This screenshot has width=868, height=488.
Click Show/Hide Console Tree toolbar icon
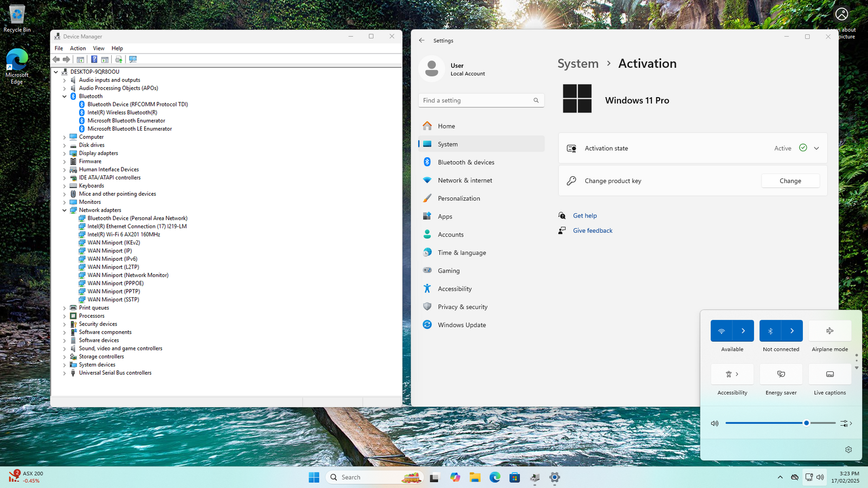coord(80,60)
